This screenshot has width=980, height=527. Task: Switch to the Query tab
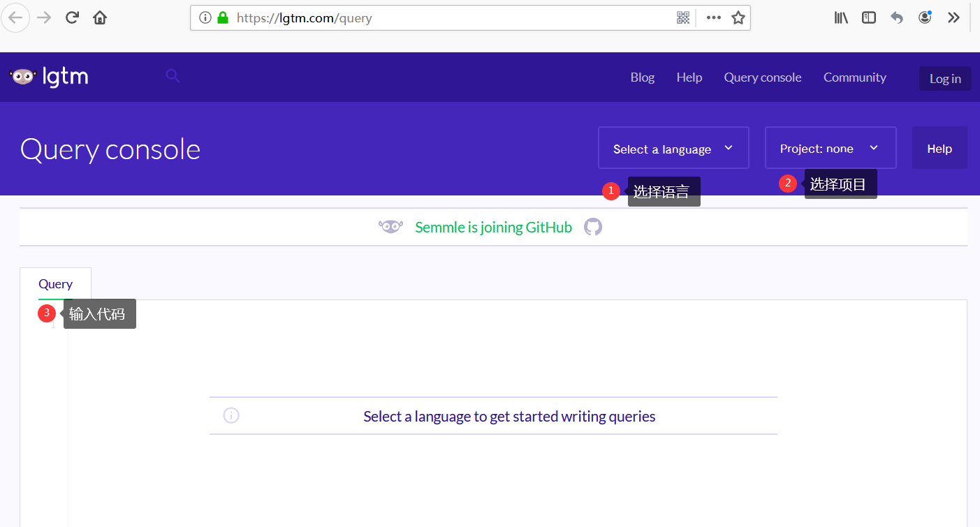(x=55, y=284)
